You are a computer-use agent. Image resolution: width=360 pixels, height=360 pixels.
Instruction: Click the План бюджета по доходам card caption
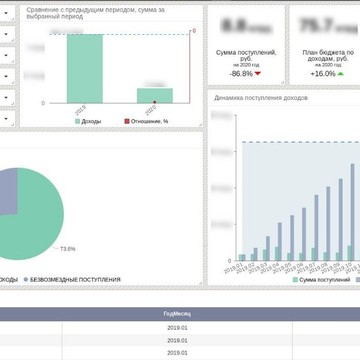[x=328, y=55]
